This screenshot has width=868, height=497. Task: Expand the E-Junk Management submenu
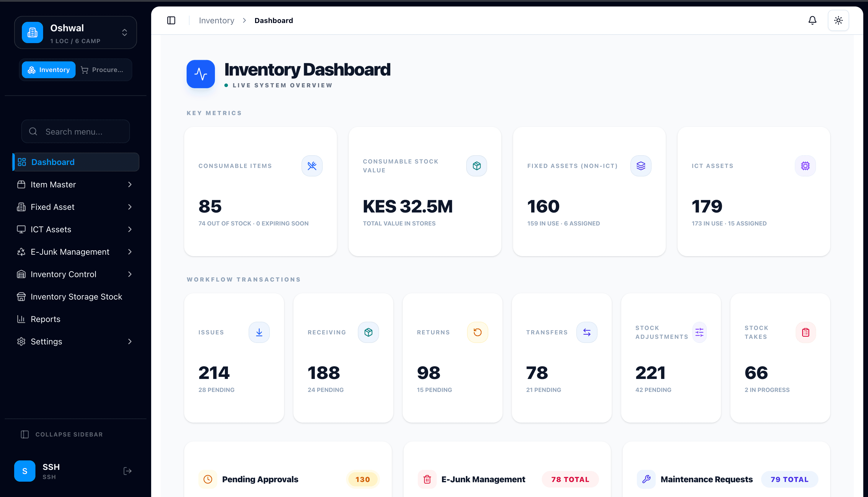[75, 252]
